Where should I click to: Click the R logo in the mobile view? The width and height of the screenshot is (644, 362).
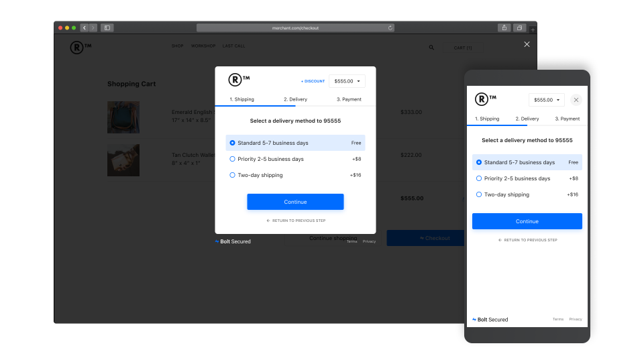click(x=486, y=99)
